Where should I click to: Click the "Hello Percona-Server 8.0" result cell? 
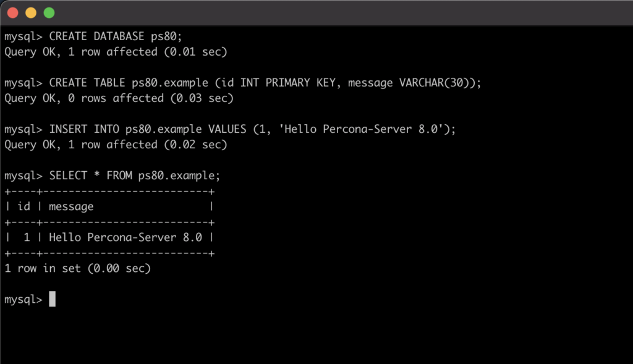pyautogui.click(x=125, y=237)
